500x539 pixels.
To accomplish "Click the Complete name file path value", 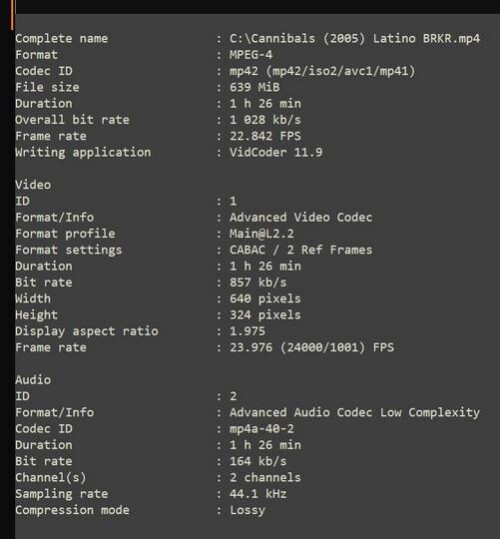I will [354, 38].
